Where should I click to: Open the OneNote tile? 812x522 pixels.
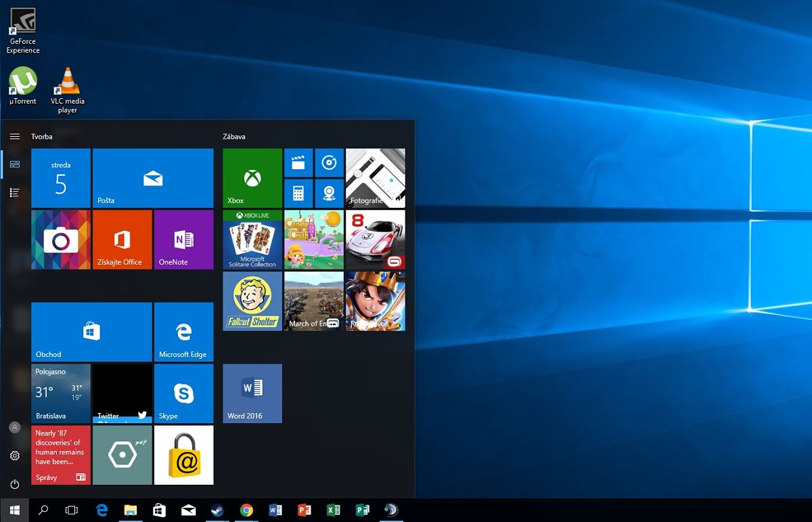point(184,240)
